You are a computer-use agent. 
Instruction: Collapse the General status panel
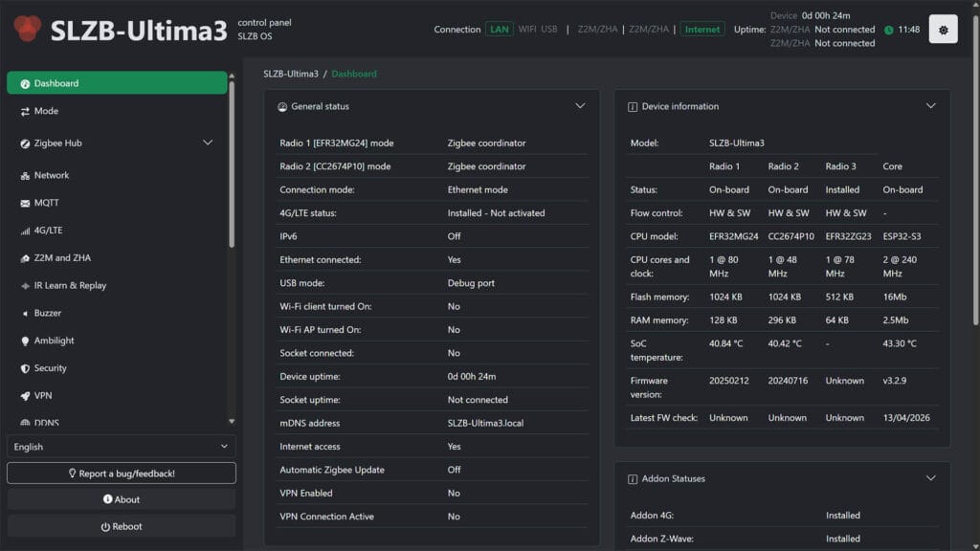pyautogui.click(x=580, y=106)
